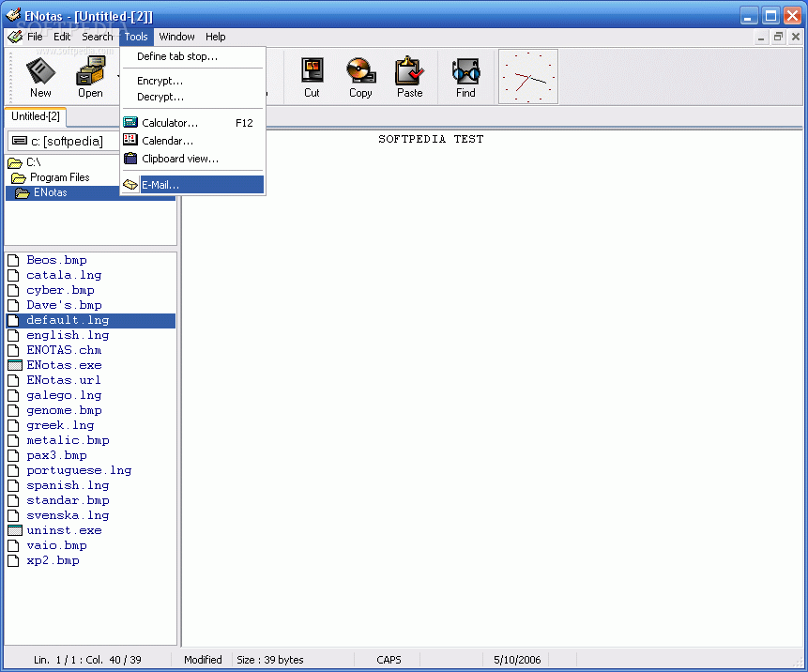Open the Help menu
808x672 pixels.
coord(216,37)
